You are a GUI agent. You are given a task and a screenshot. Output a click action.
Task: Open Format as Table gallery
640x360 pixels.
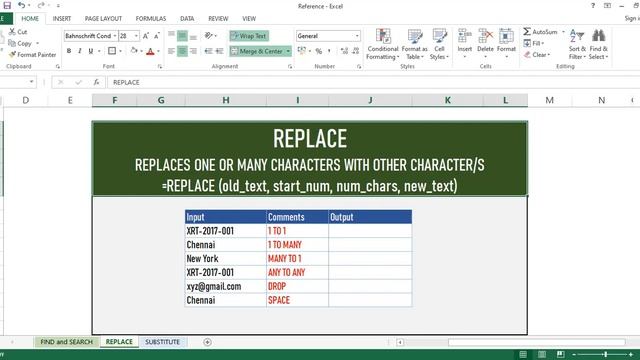tap(414, 44)
